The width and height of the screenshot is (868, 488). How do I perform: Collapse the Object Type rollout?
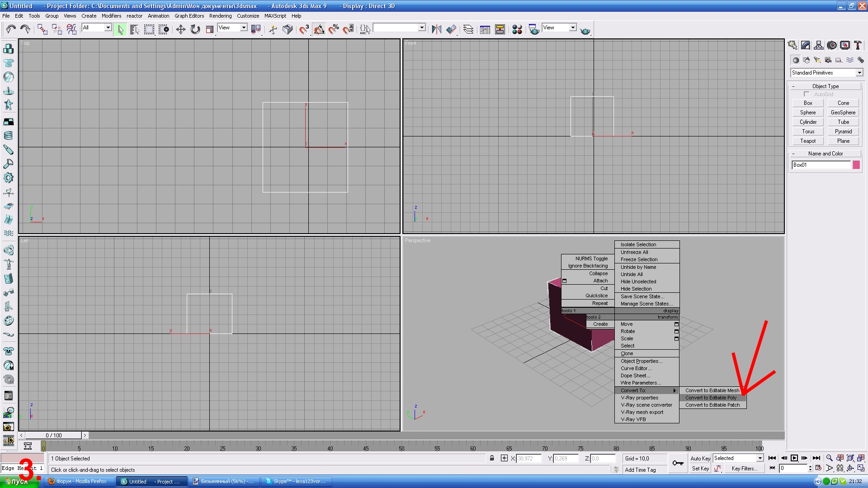(x=825, y=86)
